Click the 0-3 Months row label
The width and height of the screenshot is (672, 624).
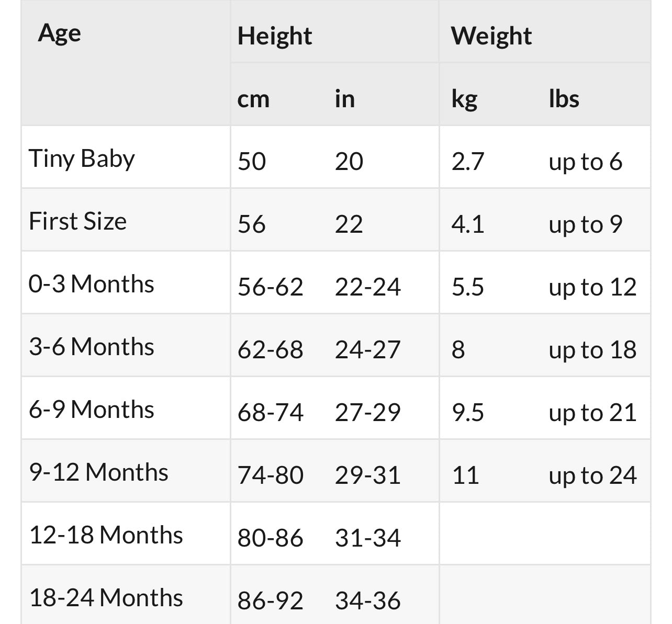click(91, 284)
